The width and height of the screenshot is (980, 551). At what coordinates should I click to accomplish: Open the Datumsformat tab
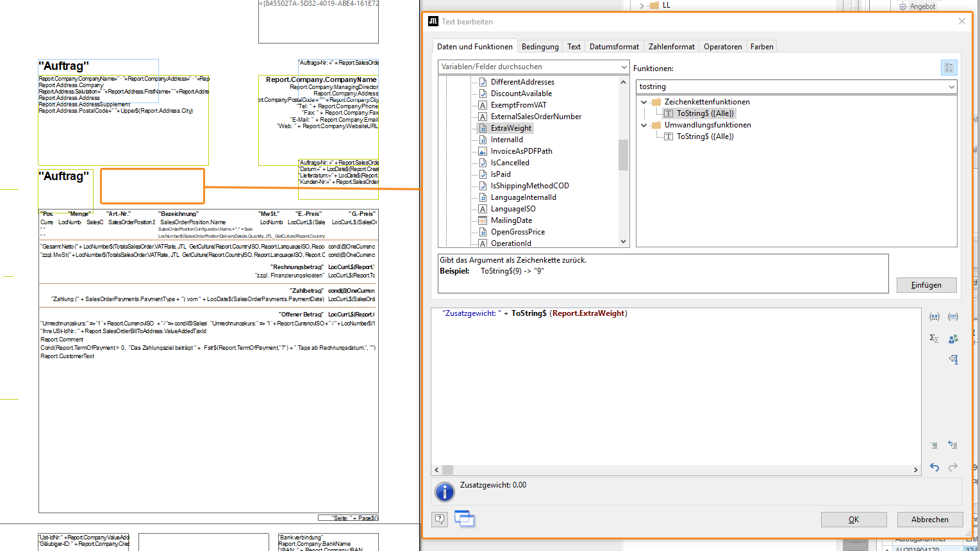coord(614,47)
